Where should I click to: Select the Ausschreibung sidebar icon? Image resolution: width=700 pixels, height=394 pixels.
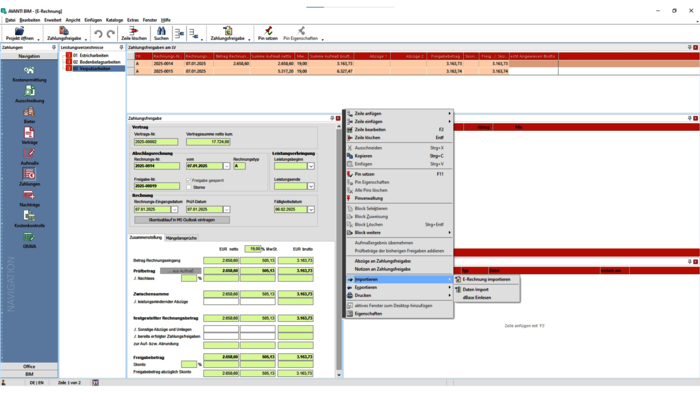click(x=29, y=91)
